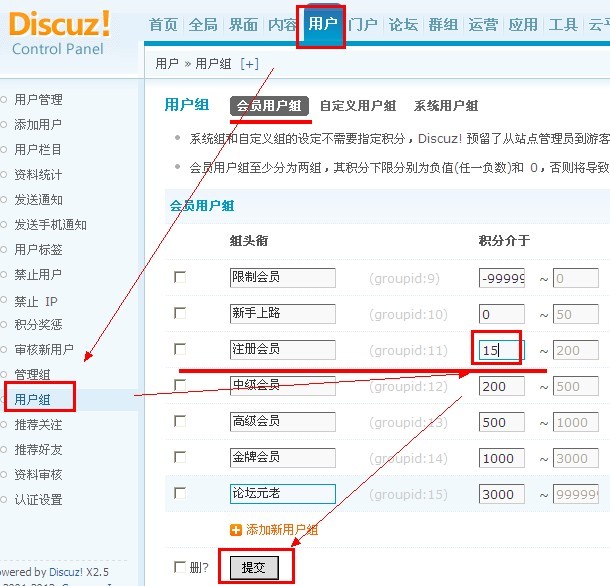Image resolution: width=610 pixels, height=586 pixels.
Task: Open the 门户 top menu
Action: tap(363, 25)
